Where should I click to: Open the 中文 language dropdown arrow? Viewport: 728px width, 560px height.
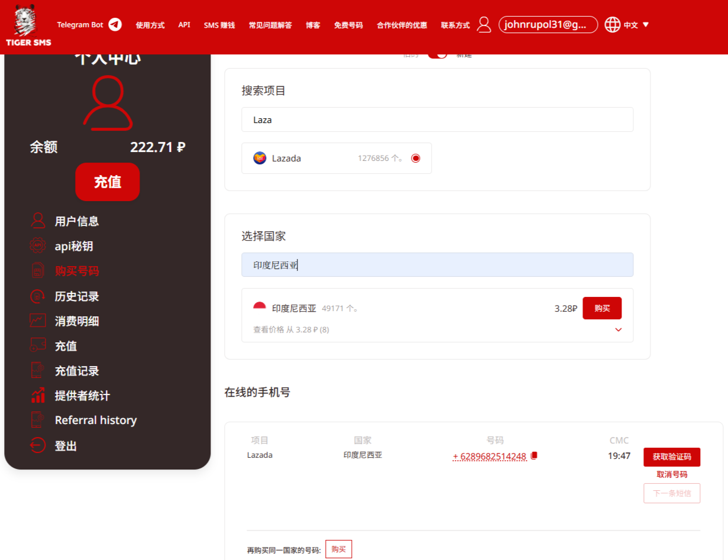645,25
